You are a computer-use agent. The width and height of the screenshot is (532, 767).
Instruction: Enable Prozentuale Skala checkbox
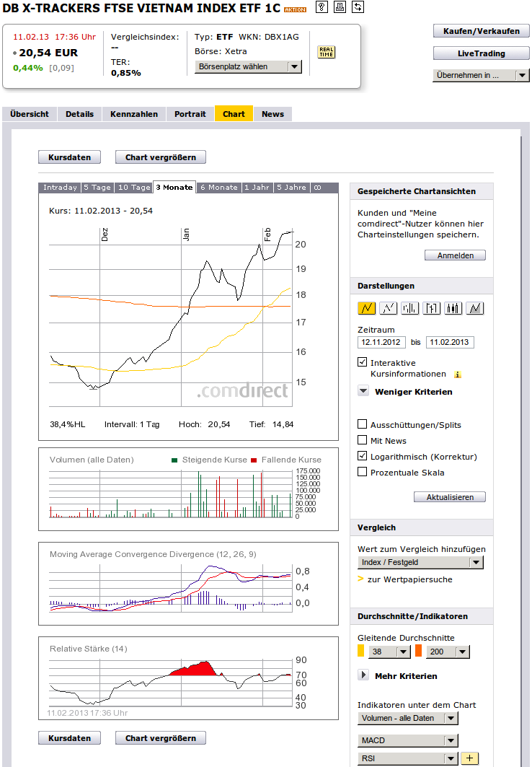click(x=362, y=472)
